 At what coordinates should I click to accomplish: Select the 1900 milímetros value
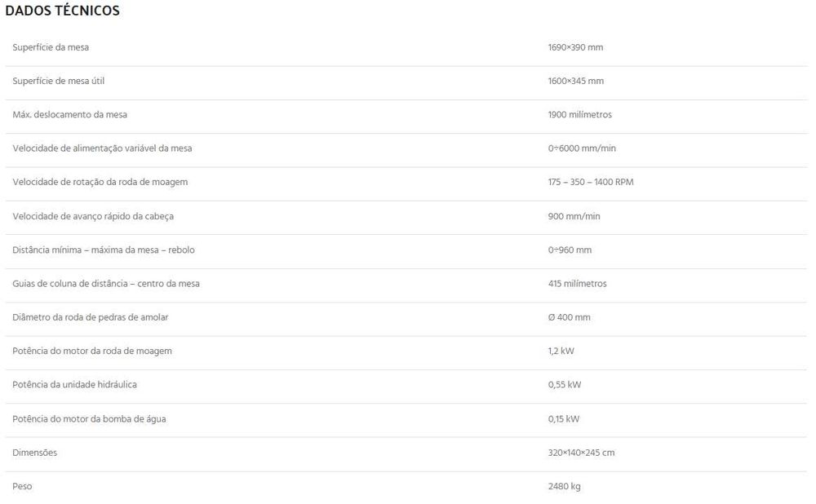pyautogui.click(x=579, y=115)
